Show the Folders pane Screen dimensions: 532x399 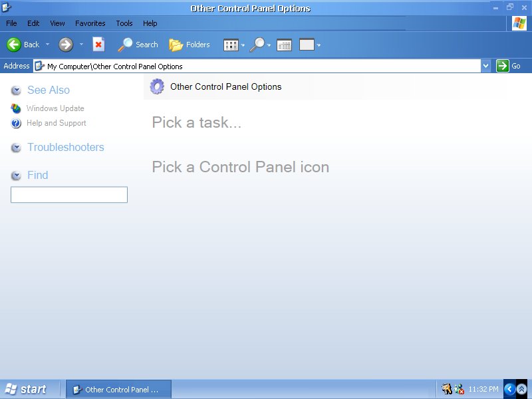[x=190, y=45]
